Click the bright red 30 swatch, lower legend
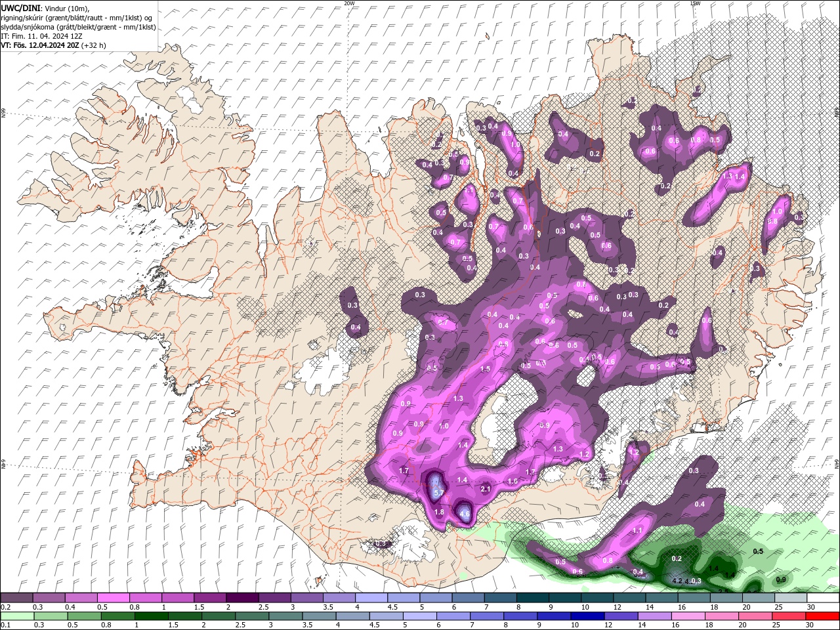Viewport: 840px width, 630px height. coord(822,616)
